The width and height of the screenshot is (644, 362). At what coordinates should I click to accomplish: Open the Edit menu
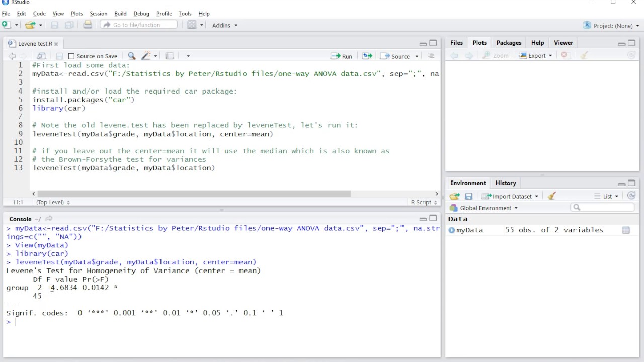point(21,14)
